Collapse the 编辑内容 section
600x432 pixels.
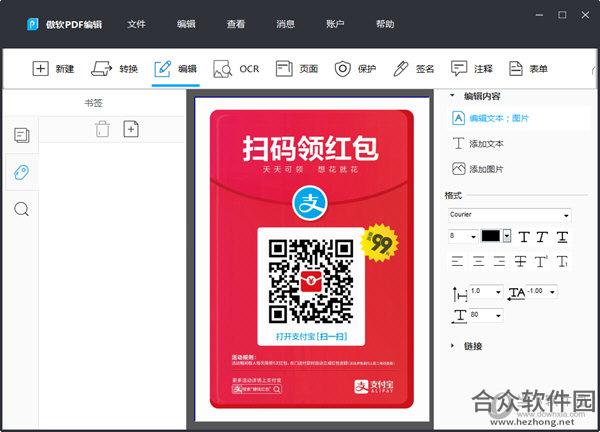pos(452,95)
